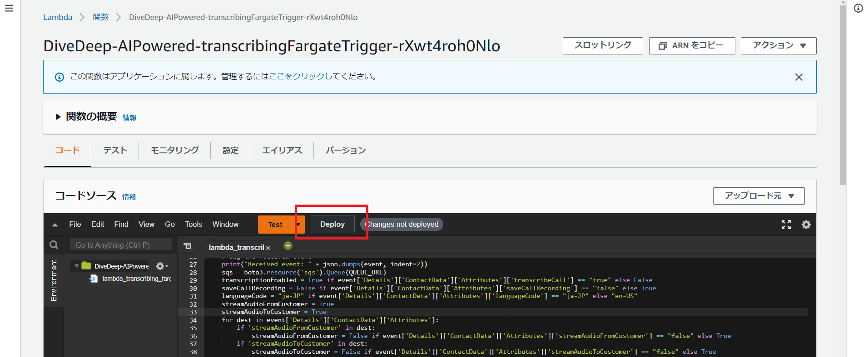
Task: Go to Lambda breadcrumb link
Action: point(58,17)
